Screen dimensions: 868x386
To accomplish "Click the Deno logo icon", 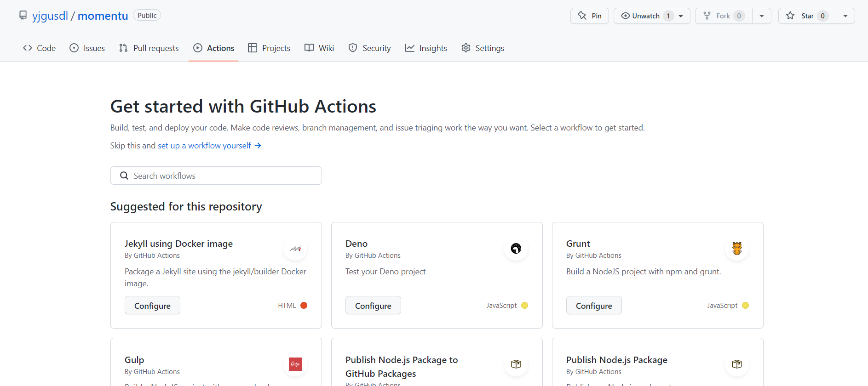I will click(516, 249).
